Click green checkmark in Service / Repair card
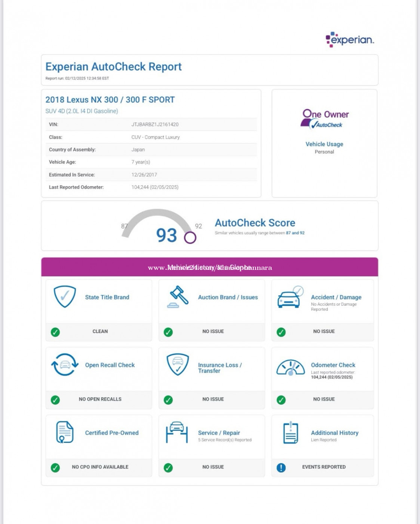The width and height of the screenshot is (420, 524). coord(168,467)
